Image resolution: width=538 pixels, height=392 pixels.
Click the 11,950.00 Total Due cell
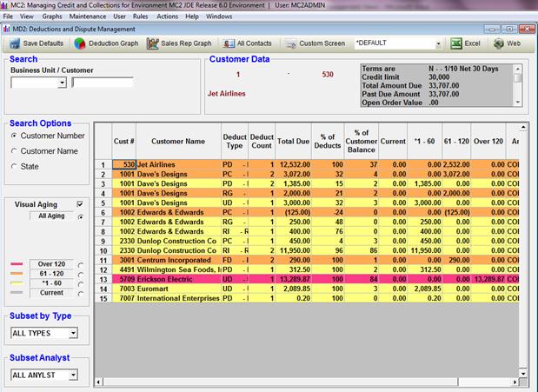(293, 250)
